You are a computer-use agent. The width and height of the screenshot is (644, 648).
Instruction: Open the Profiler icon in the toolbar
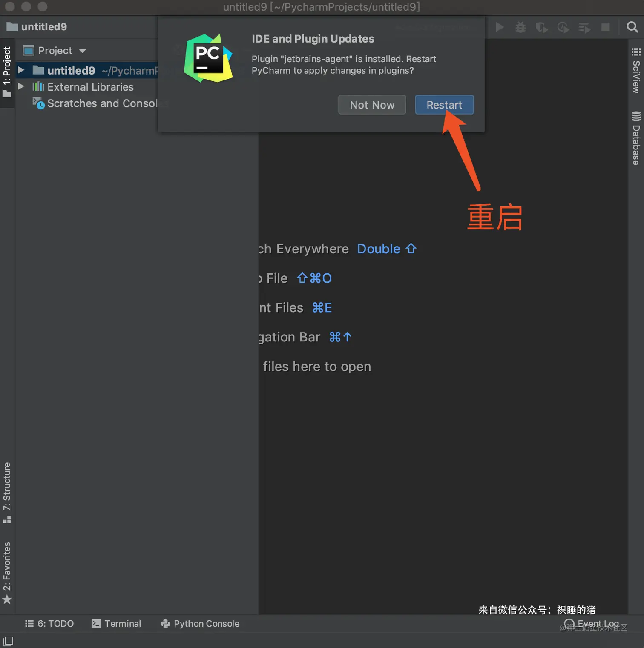point(563,27)
